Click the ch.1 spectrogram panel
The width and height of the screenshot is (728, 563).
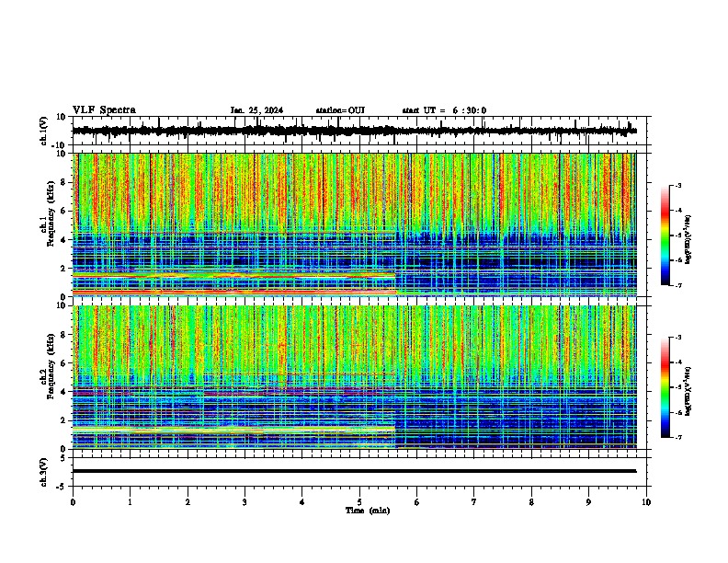(354, 224)
